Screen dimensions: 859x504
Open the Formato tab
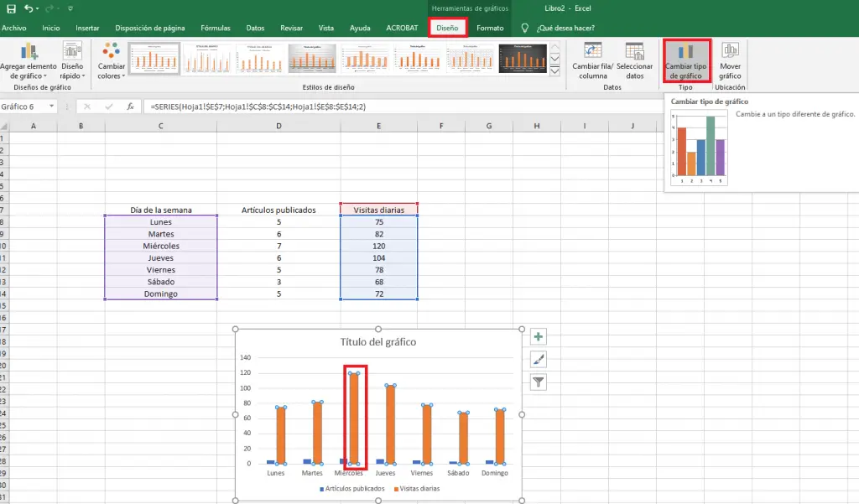(x=490, y=28)
